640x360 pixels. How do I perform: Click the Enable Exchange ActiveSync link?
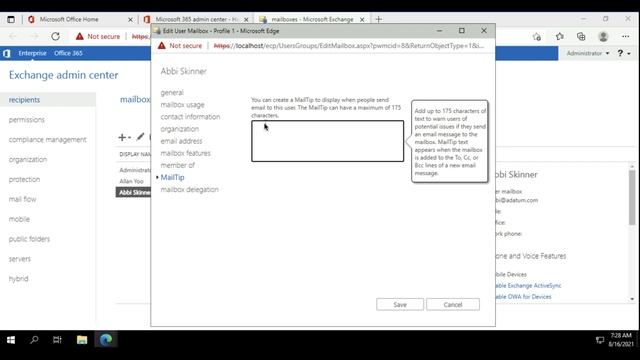(528, 286)
